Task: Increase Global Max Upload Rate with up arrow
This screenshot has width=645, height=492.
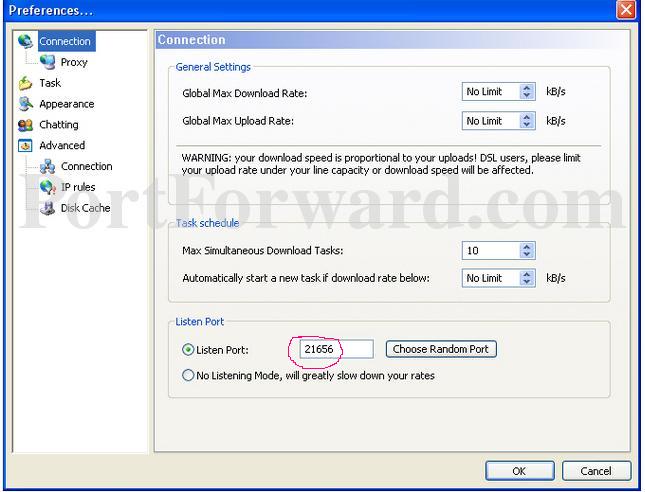Action: point(527,117)
